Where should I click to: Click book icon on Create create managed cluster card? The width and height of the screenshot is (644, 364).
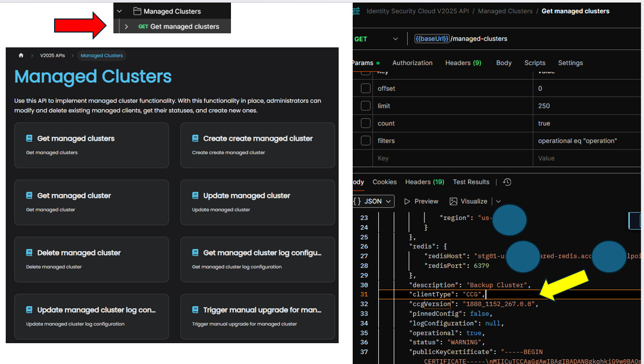[195, 139]
